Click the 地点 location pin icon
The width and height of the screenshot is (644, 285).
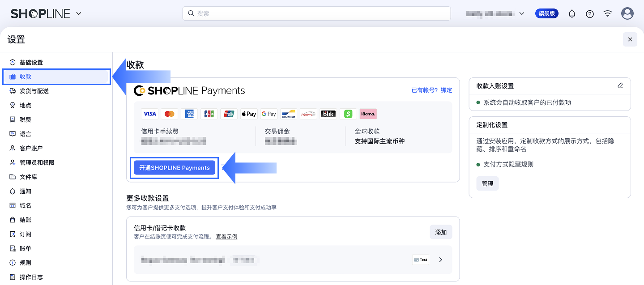click(13, 105)
